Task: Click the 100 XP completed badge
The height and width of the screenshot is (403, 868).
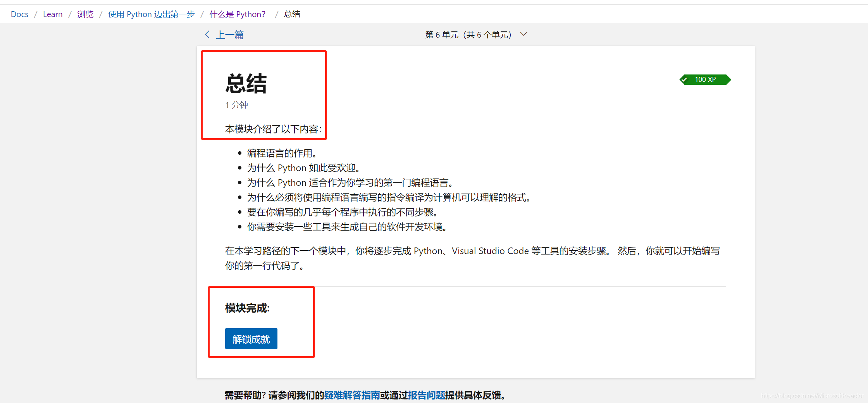Action: point(705,80)
